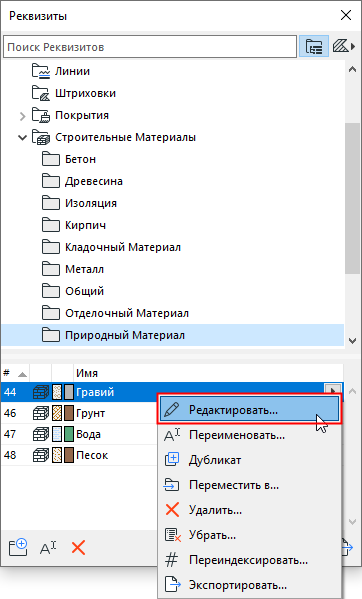Screen dimensions: 362x599
Task: Select the Природный Материал folder
Action: tap(173, 335)
